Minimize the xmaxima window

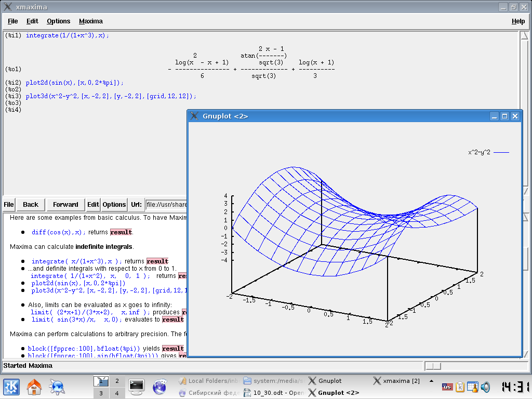pos(503,7)
